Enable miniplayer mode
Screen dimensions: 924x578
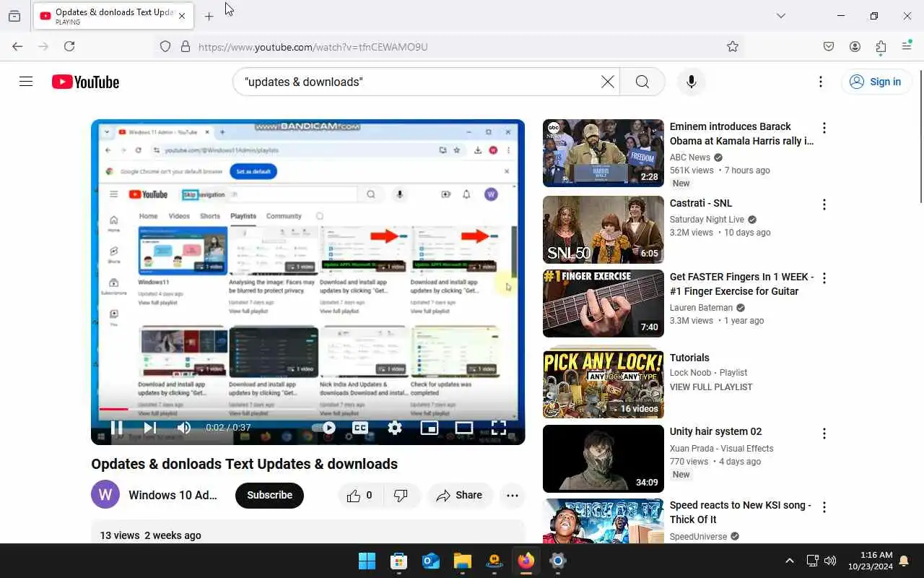click(429, 428)
